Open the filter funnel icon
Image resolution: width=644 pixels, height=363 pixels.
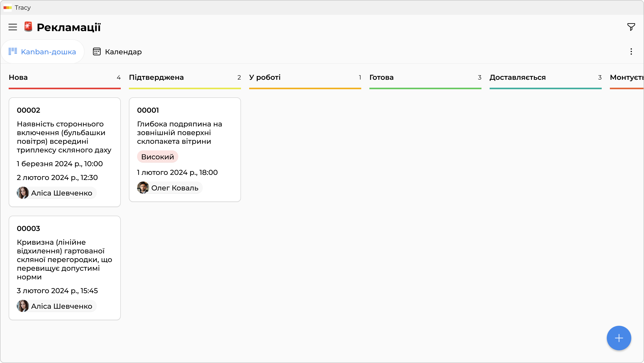(x=631, y=27)
